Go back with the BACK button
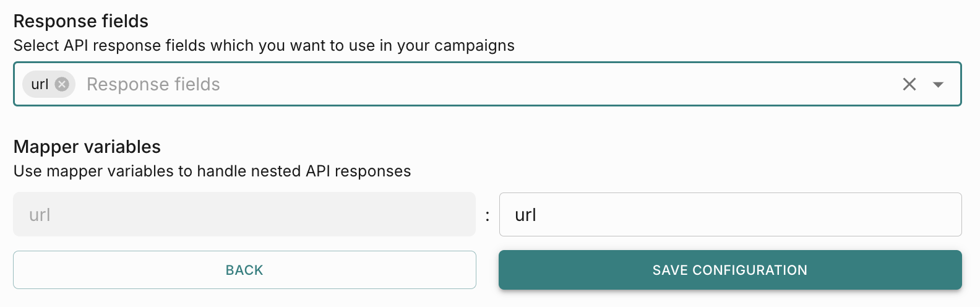The image size is (980, 307). [x=244, y=270]
